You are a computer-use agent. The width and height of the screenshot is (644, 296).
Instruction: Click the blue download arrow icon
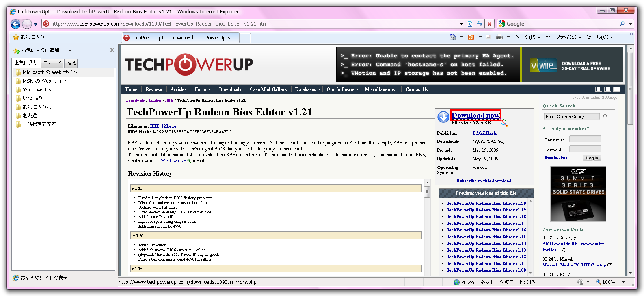(443, 117)
